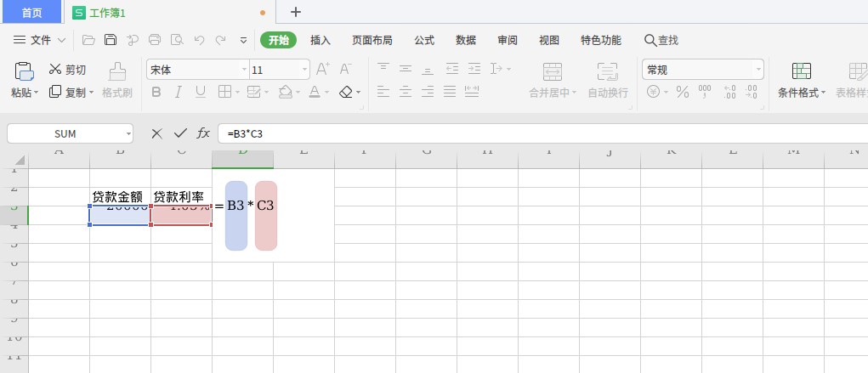Click the Table Style (表格样式) icon

pyautogui.click(x=858, y=71)
